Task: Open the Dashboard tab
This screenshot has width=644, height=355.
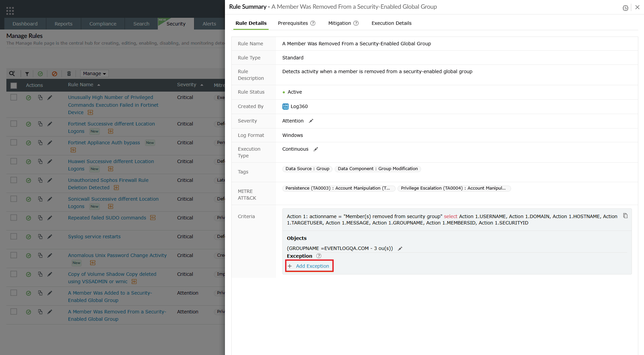Action: [x=25, y=24]
